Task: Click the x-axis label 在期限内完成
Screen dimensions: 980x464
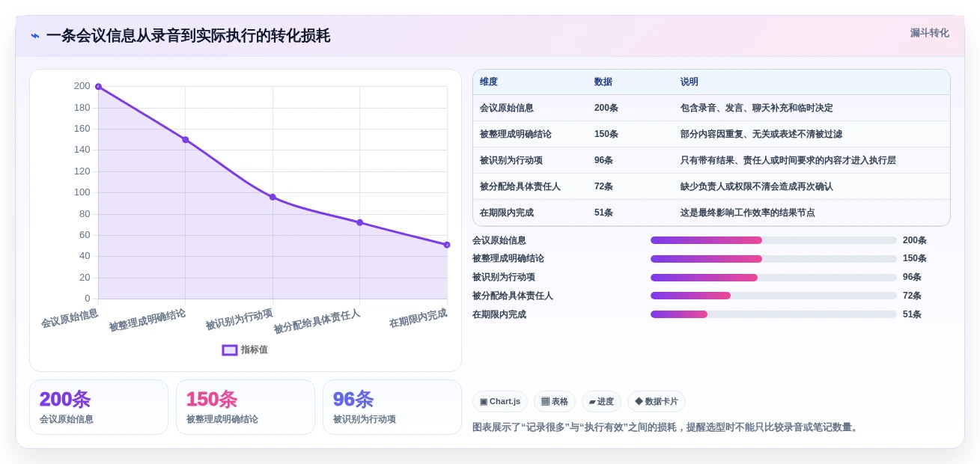Action: click(x=418, y=318)
